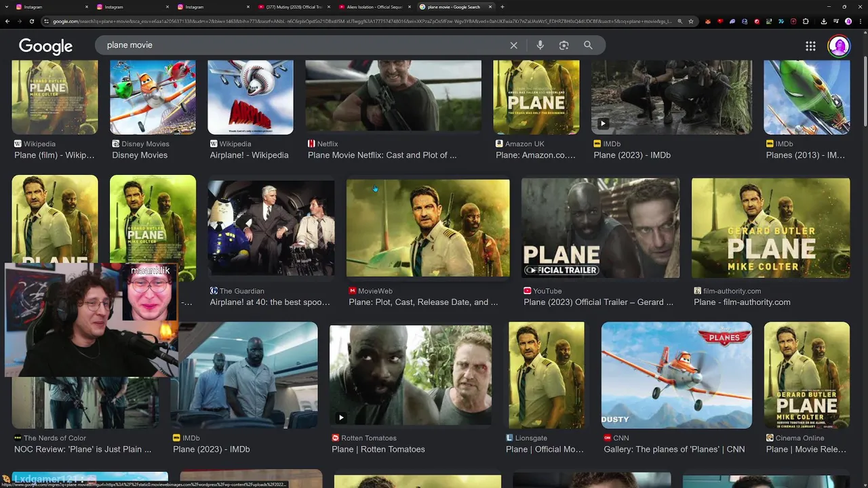The height and width of the screenshot is (488, 868).
Task: Open 'Plane | Rotten Tomatoes' result link
Action: [x=378, y=449]
